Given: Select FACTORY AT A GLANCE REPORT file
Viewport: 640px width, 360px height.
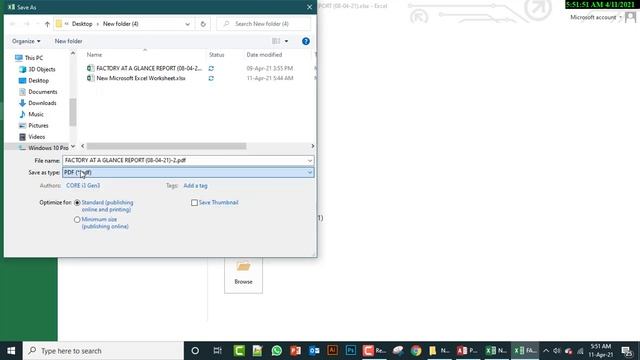Looking at the screenshot, I should [149, 68].
